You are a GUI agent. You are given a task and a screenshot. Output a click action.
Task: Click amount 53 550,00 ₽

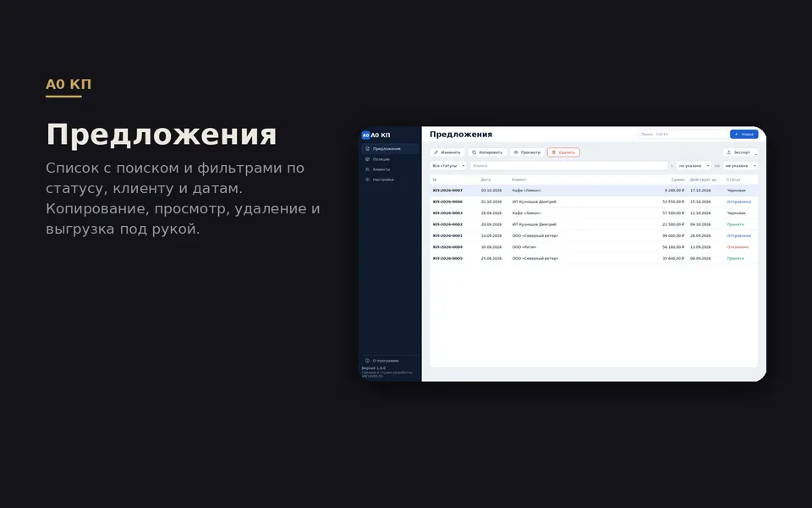[x=673, y=202]
